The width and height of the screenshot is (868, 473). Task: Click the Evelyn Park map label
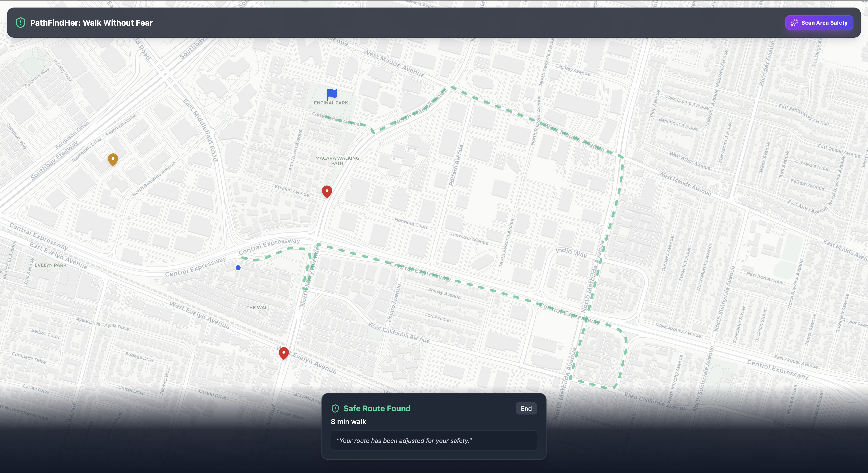[50, 265]
